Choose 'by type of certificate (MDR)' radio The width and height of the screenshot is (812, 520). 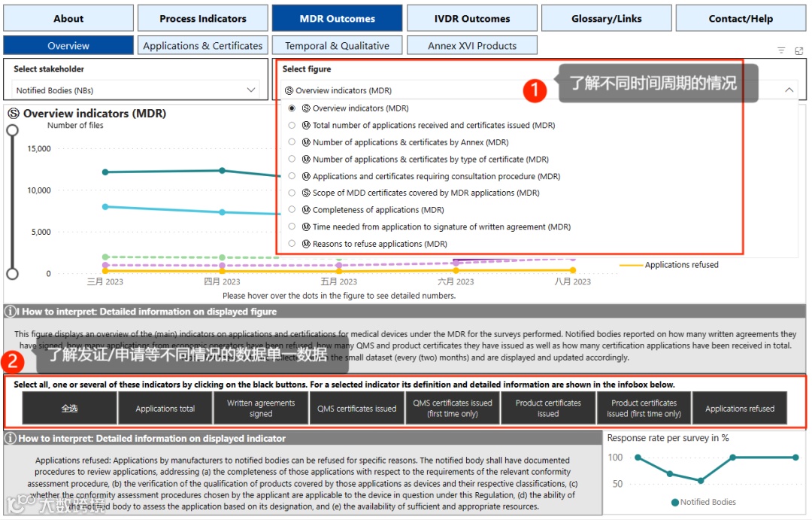pos(292,160)
